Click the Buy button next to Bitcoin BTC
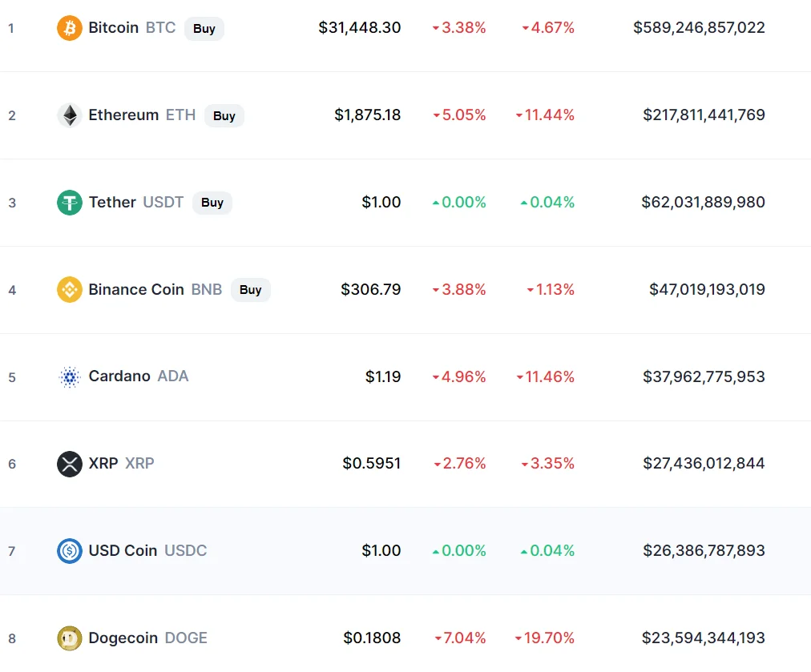Screen dimensions: 811x672 pos(204,28)
